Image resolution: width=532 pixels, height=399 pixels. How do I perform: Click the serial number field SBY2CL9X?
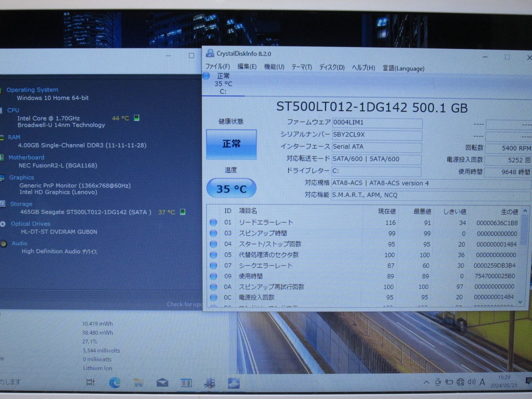[377, 135]
